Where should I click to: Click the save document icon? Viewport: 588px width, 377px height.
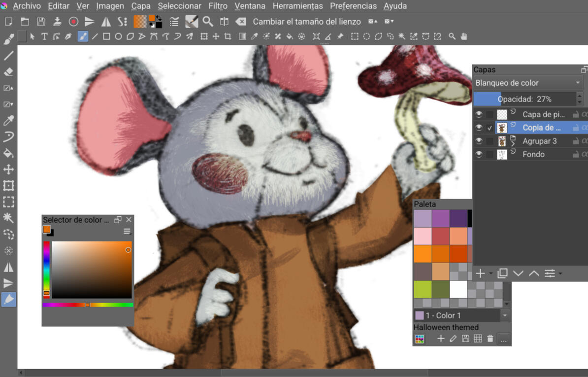point(41,22)
